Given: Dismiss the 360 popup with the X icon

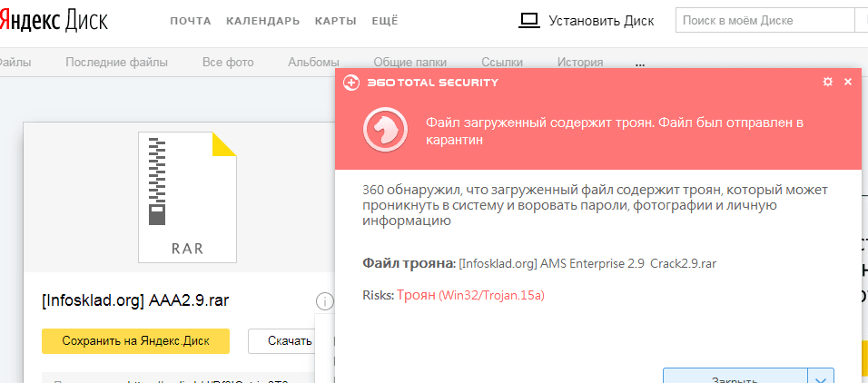Looking at the screenshot, I should click(847, 82).
